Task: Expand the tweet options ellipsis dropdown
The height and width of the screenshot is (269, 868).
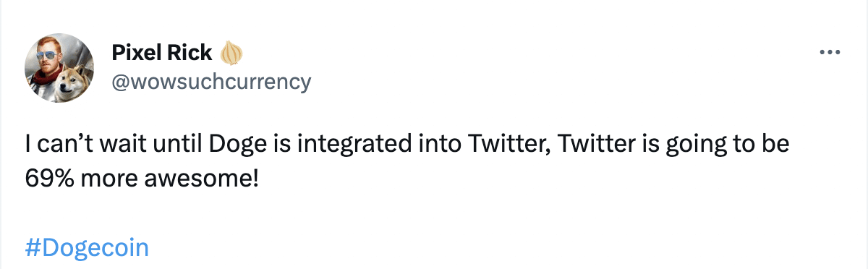Action: click(829, 53)
